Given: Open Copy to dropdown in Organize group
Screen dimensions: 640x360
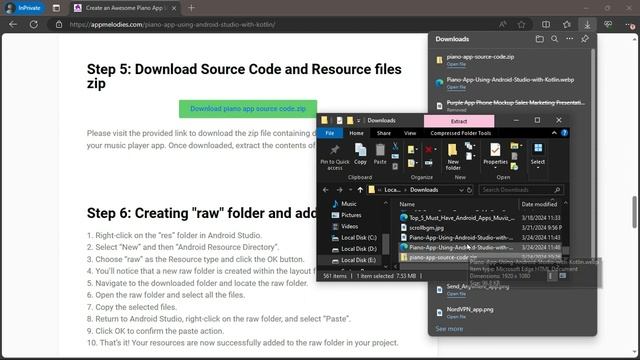Looking at the screenshot, I should coord(412,163).
